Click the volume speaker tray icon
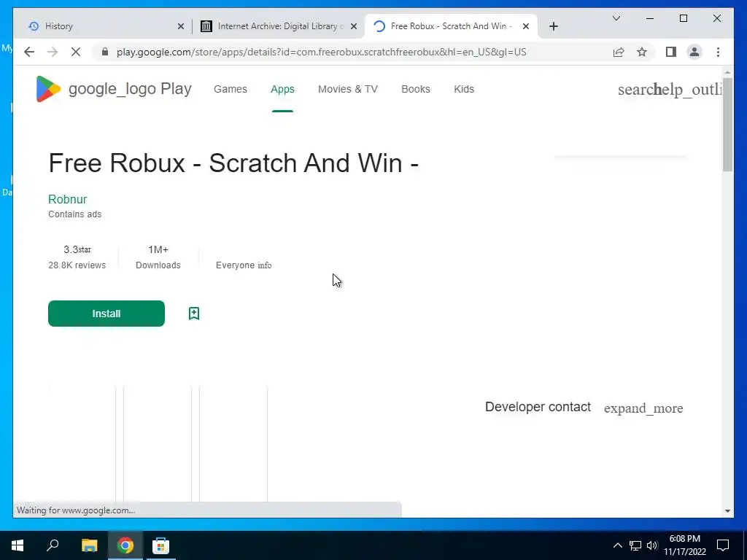Screen dimensions: 747x560 652,545
